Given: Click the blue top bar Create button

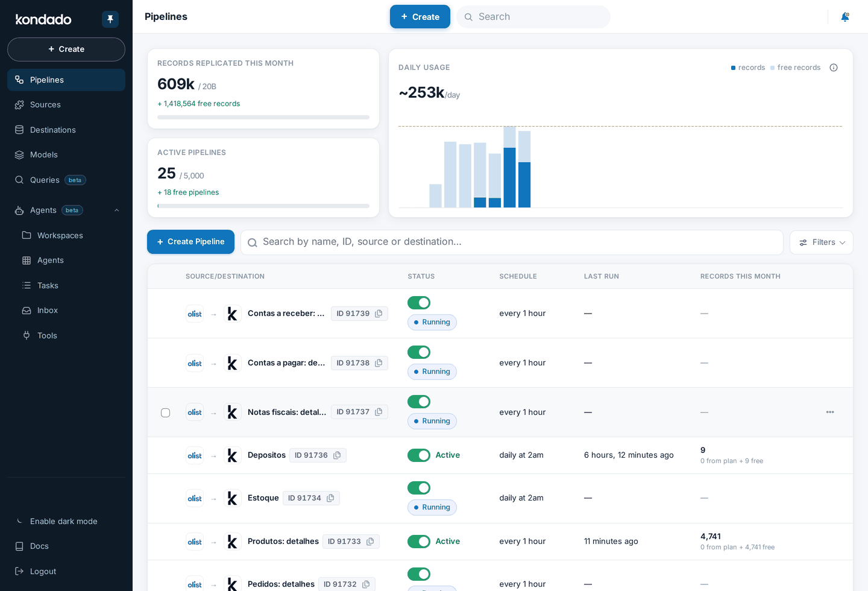Looking at the screenshot, I should pos(420,17).
